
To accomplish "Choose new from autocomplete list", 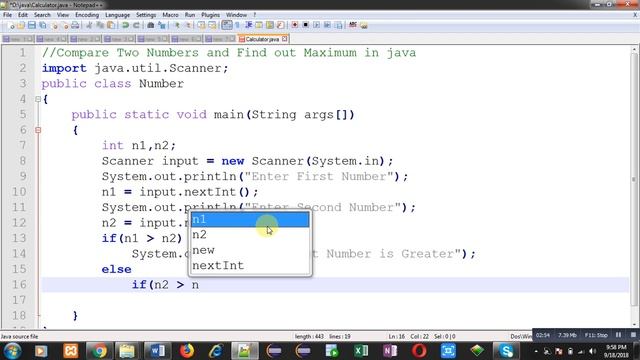I will (250, 250).
